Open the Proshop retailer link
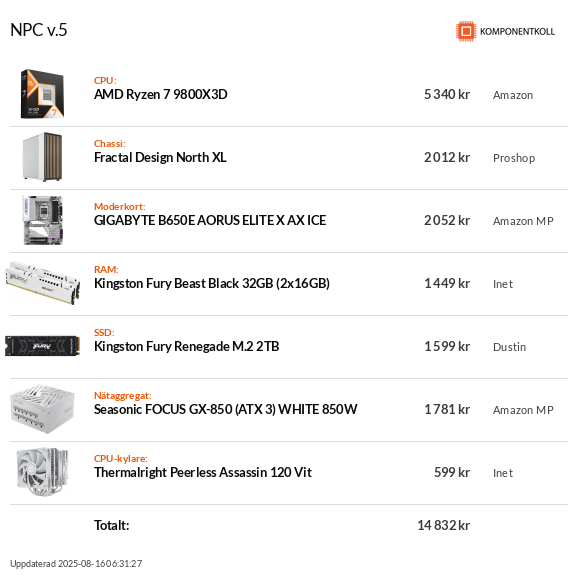The height and width of the screenshot is (577, 577). [x=514, y=158]
